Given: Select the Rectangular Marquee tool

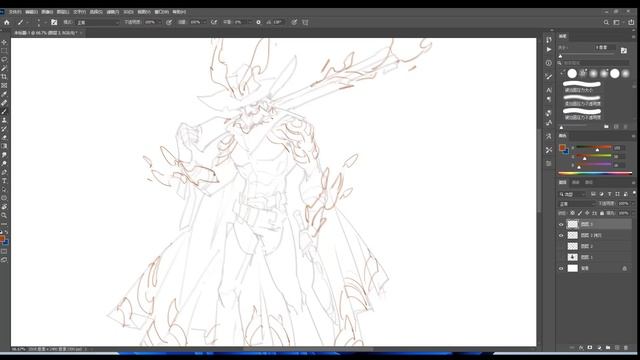Looking at the screenshot, I should click(x=4, y=51).
